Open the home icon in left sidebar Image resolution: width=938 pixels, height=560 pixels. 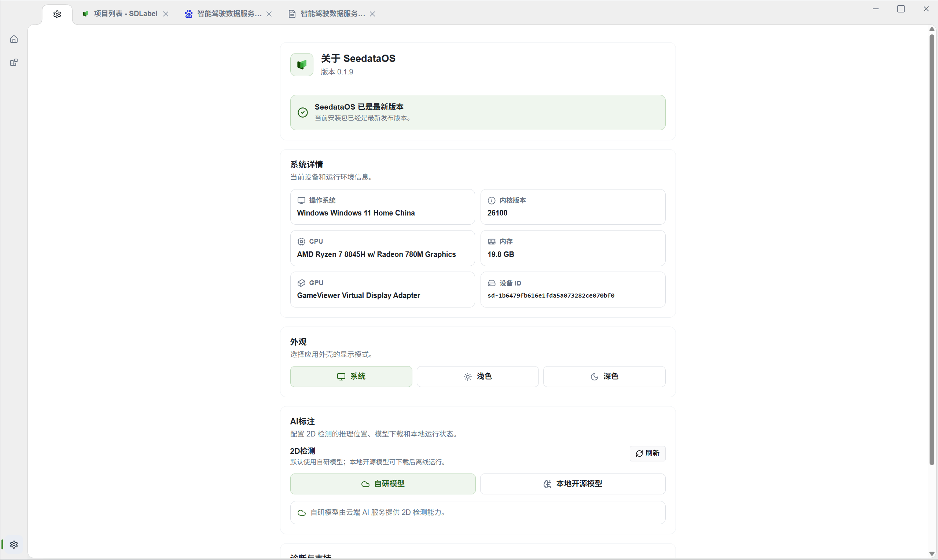pos(14,39)
